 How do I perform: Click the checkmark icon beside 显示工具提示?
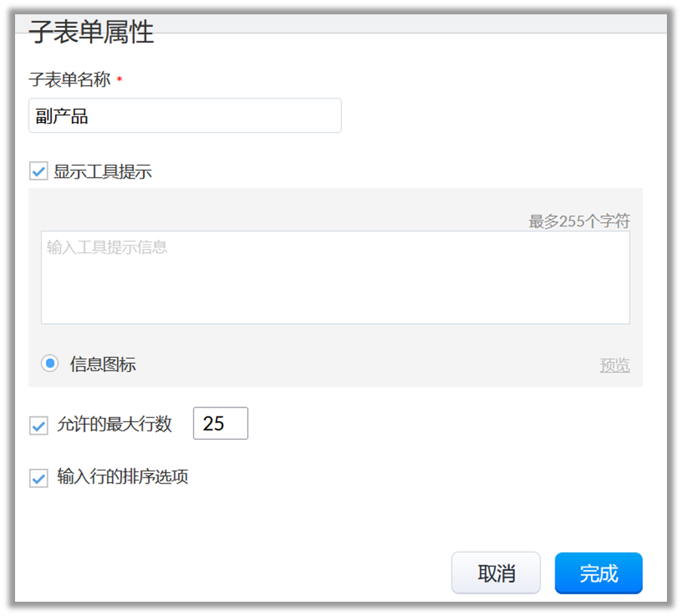[x=38, y=172]
